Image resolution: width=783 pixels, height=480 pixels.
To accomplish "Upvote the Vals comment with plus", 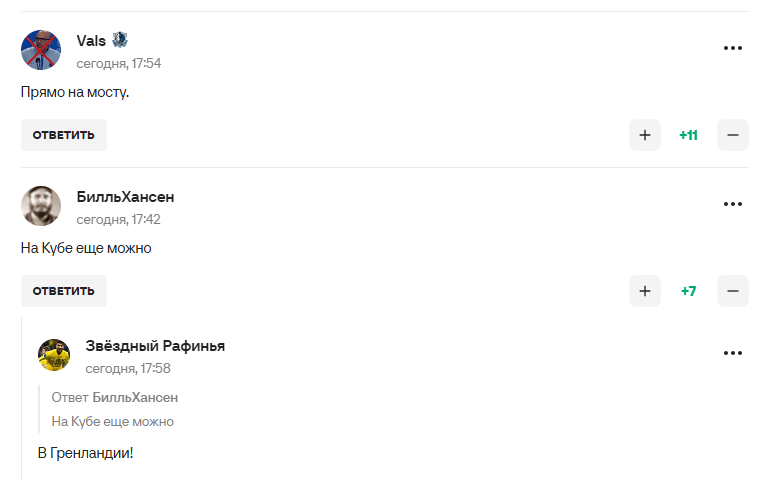I will point(645,135).
